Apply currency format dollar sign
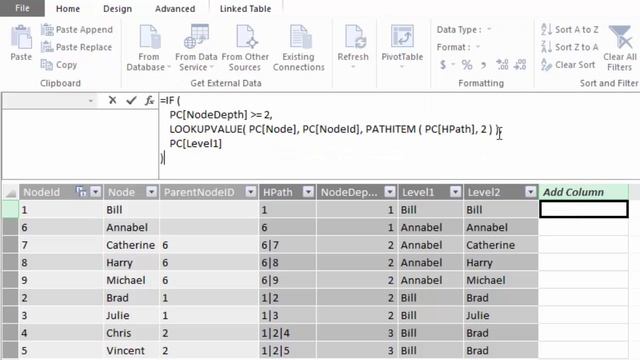Viewport: 640px width, 360px height. click(443, 65)
